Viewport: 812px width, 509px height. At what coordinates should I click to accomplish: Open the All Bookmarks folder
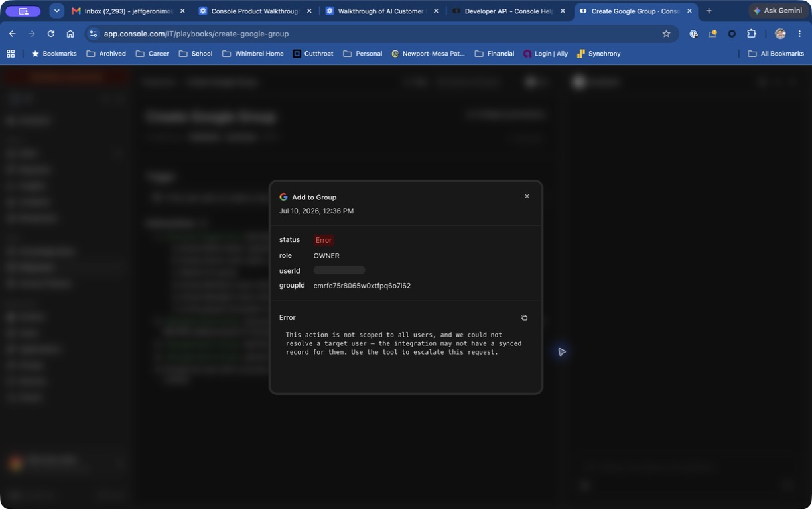coord(776,54)
